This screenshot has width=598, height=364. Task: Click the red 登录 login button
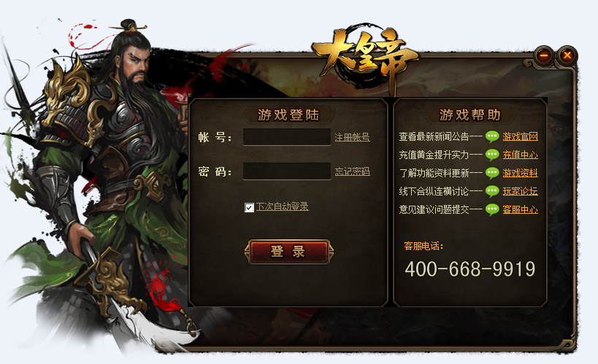click(x=288, y=252)
